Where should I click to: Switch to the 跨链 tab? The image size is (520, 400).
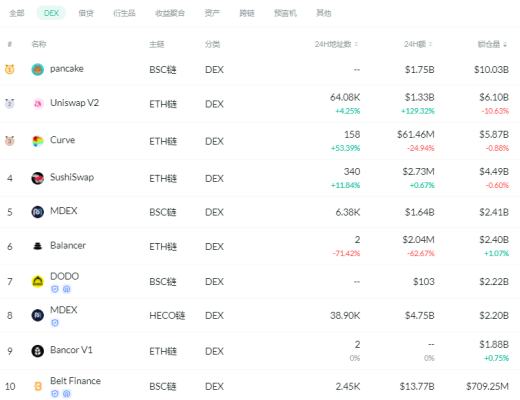click(247, 13)
